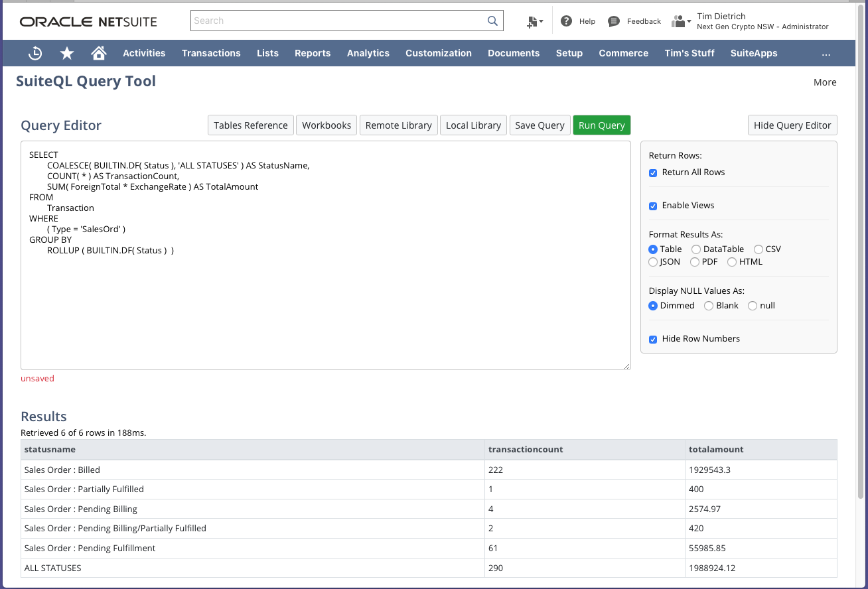Open the Analytics menu
This screenshot has width=868, height=589.
(368, 53)
